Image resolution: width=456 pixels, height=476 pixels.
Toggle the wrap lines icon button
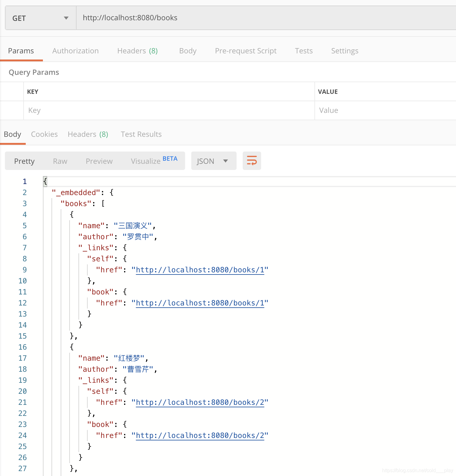(x=252, y=161)
